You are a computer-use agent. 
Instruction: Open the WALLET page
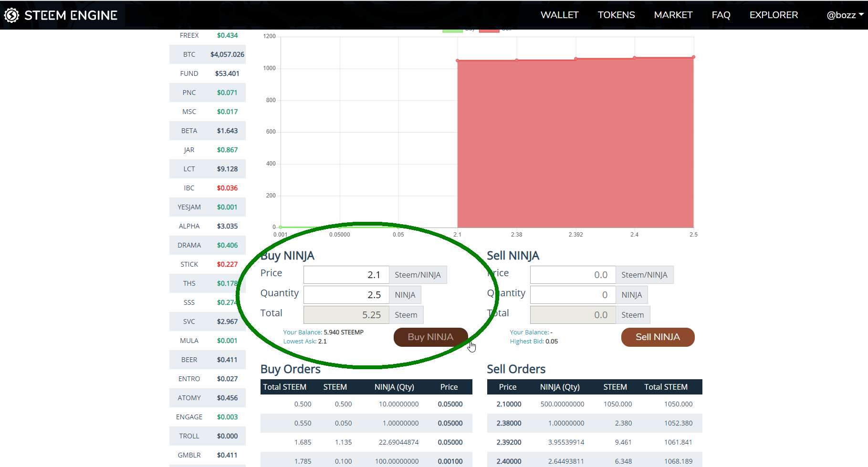(x=559, y=15)
